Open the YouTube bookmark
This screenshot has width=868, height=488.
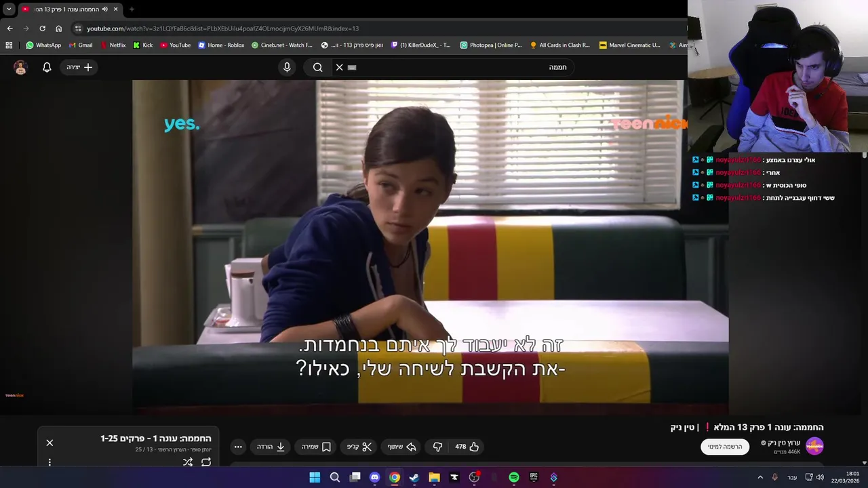(x=175, y=45)
